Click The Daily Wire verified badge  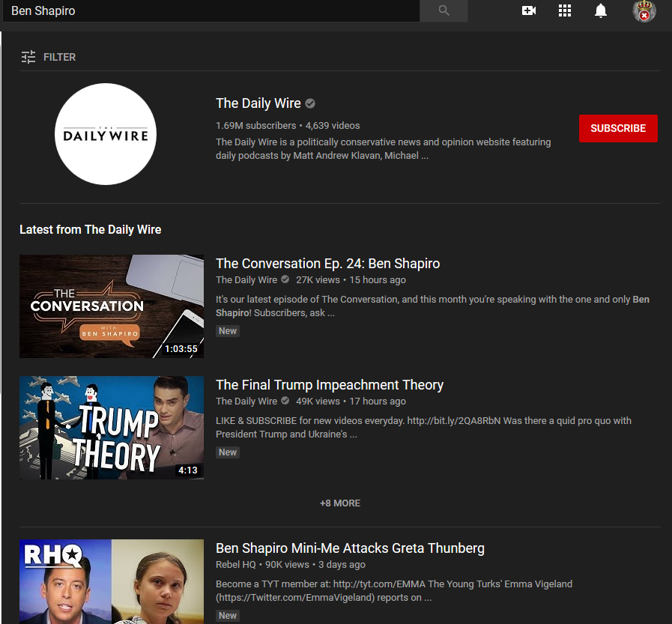[310, 103]
